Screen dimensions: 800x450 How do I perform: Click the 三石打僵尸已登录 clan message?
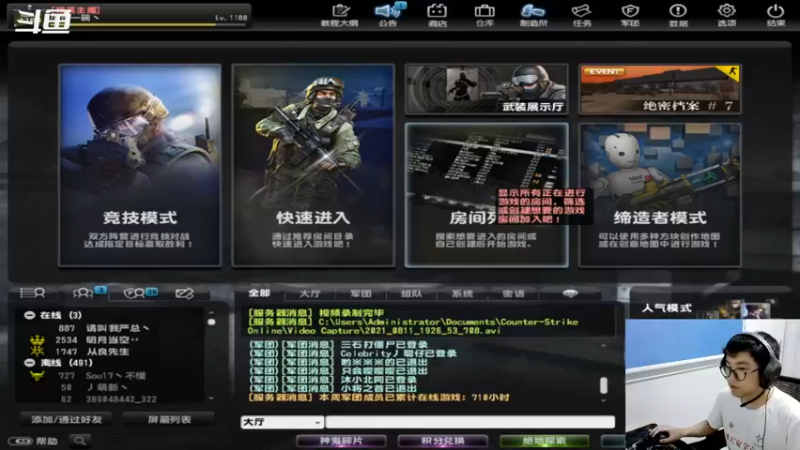(339, 345)
